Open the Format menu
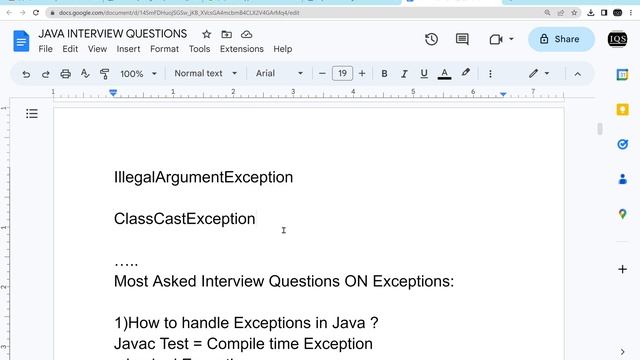 164,49
